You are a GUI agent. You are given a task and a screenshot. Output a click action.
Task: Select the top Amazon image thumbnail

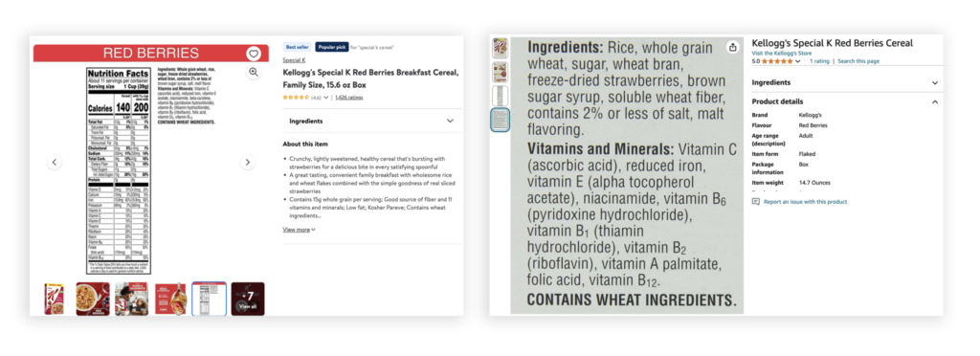[500, 48]
